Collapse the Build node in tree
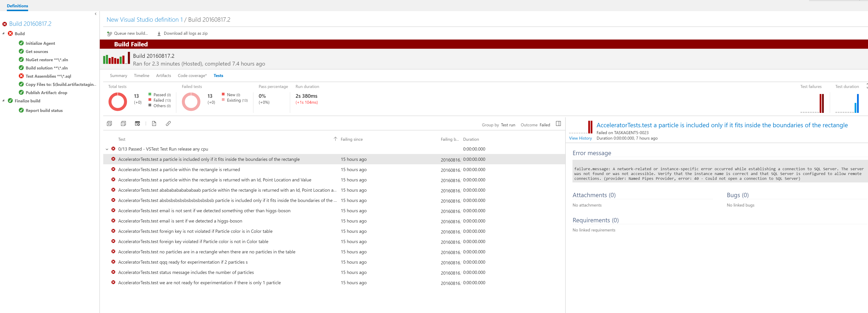 coord(3,33)
